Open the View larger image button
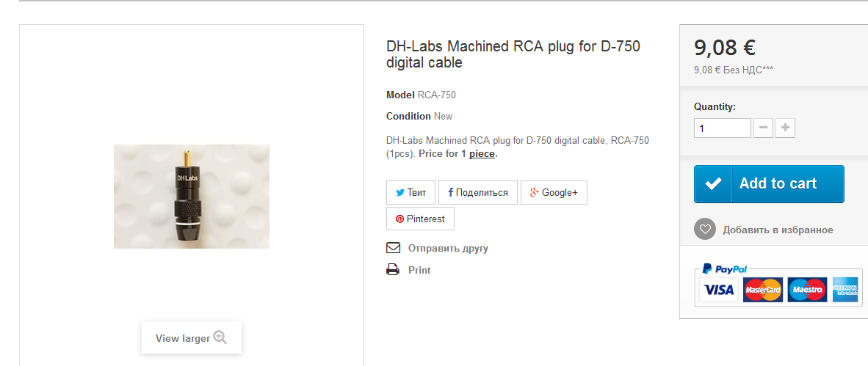868x366 pixels. tap(191, 338)
